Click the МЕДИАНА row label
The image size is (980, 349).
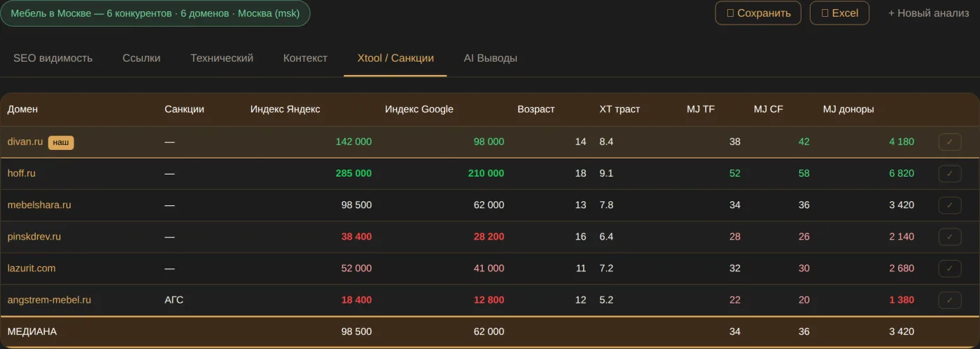(x=32, y=331)
